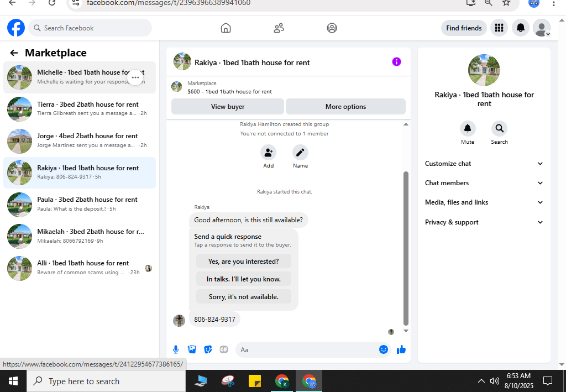This screenshot has height=392, width=566.
Task: Reload the page in browser toolbar
Action: click(x=52, y=3)
